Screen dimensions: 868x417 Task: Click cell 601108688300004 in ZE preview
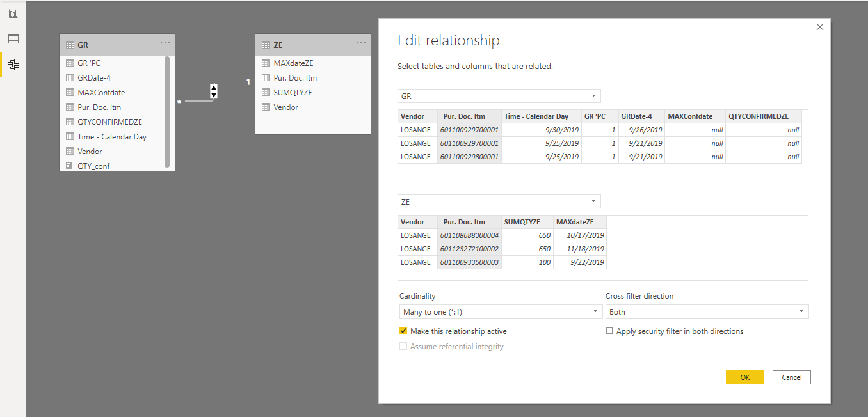(469, 235)
